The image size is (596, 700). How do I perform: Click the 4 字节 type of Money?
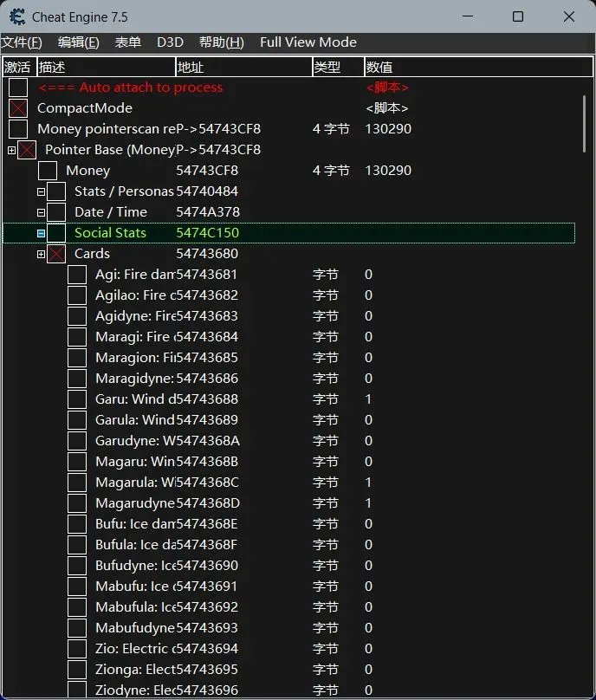[331, 171]
